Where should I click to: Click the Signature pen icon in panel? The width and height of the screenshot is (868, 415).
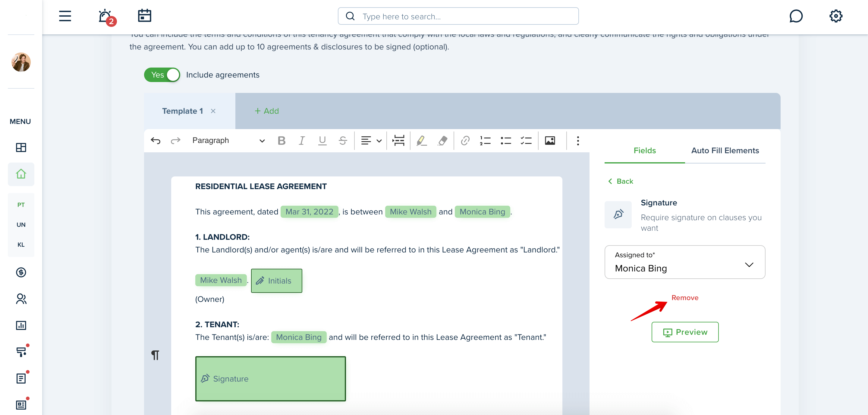618,215
